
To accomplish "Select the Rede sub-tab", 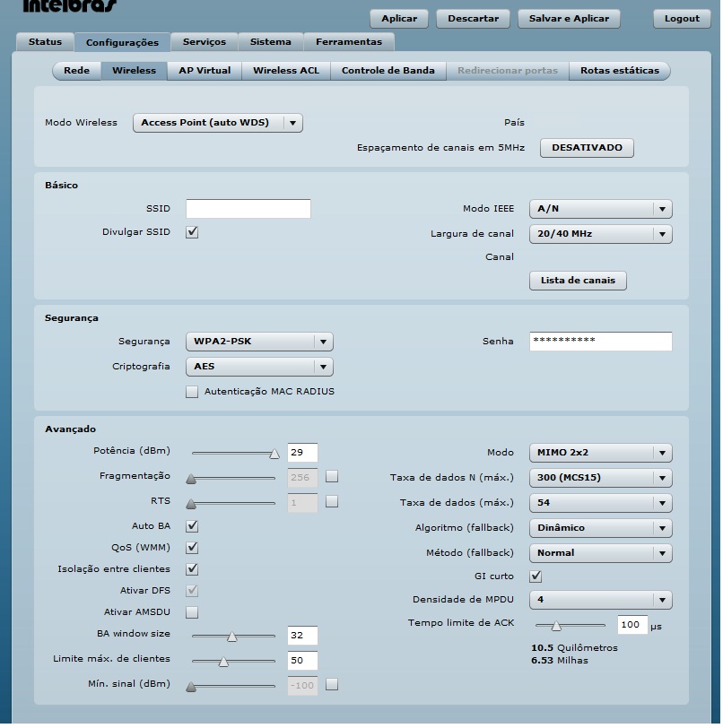I will pos(76,71).
